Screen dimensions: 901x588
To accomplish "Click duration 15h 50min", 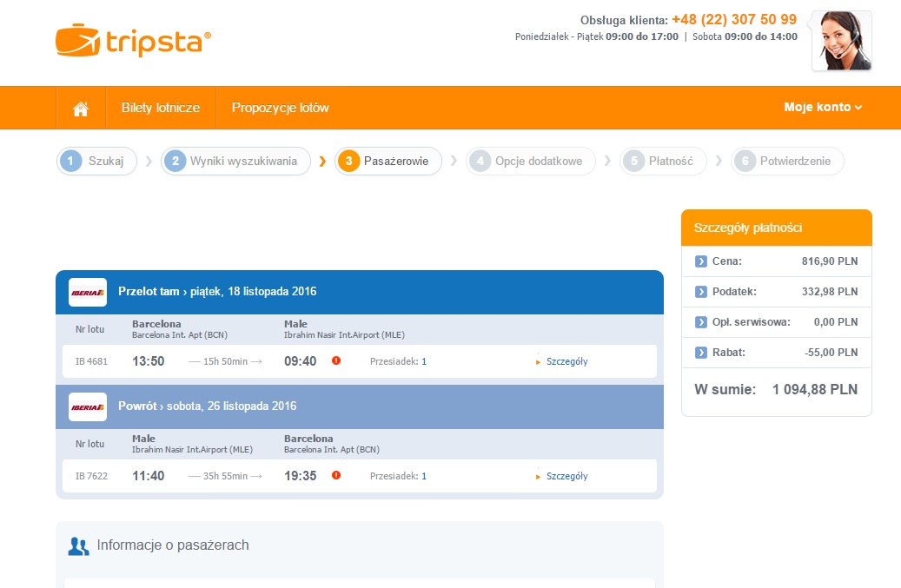I will pyautogui.click(x=225, y=362).
